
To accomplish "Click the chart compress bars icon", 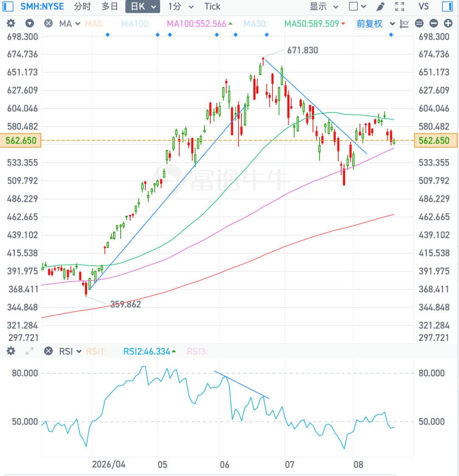I will [x=419, y=23].
